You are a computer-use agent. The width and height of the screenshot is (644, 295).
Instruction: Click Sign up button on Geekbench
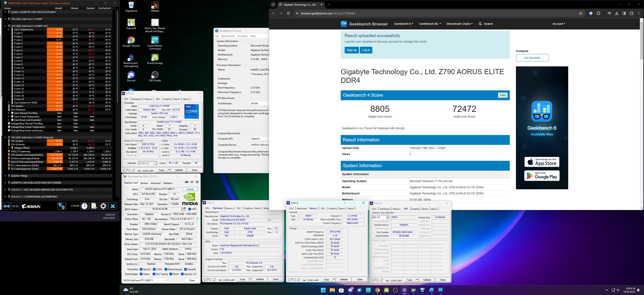351,50
